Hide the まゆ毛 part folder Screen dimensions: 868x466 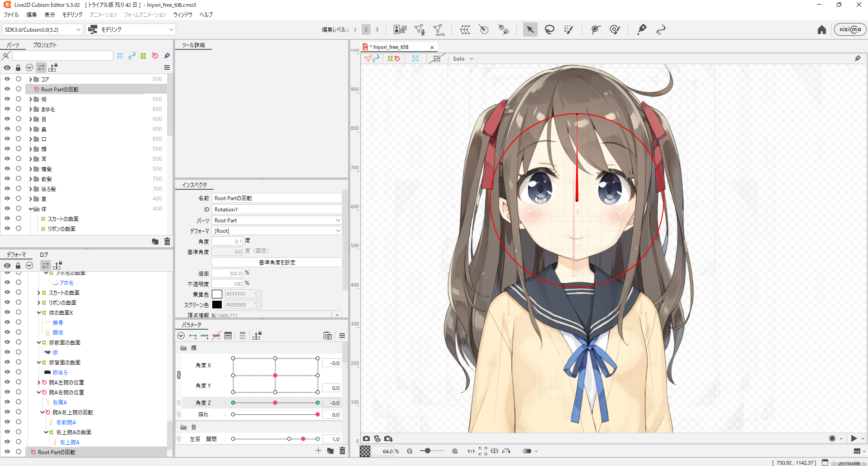7,109
